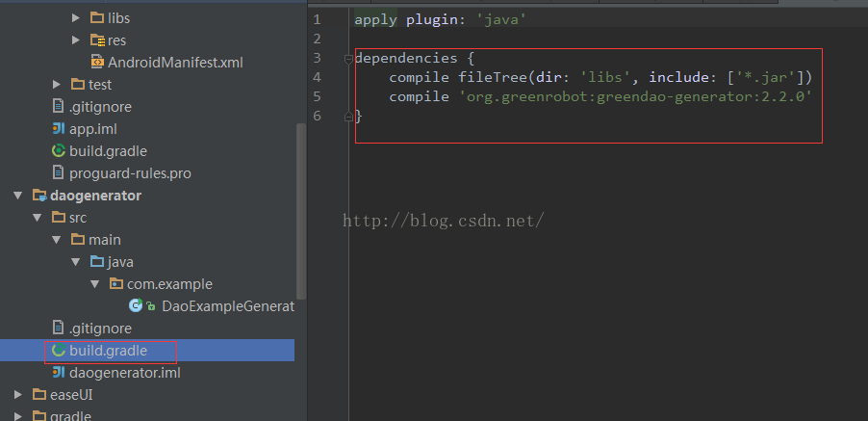Screen dimensions: 868x421
Task: Click the gradle folder icon at tree bottom
Action: click(39, 415)
